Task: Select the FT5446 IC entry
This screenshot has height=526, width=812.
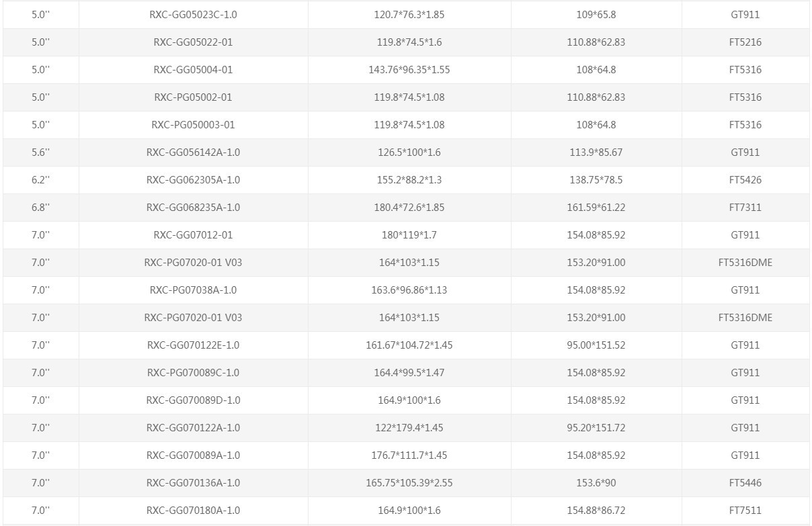Action: click(745, 483)
